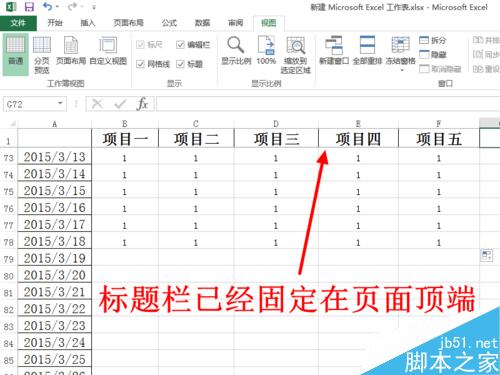The height and width of the screenshot is (375, 500).
Task: Click header cell 项目一
Action: point(125,139)
